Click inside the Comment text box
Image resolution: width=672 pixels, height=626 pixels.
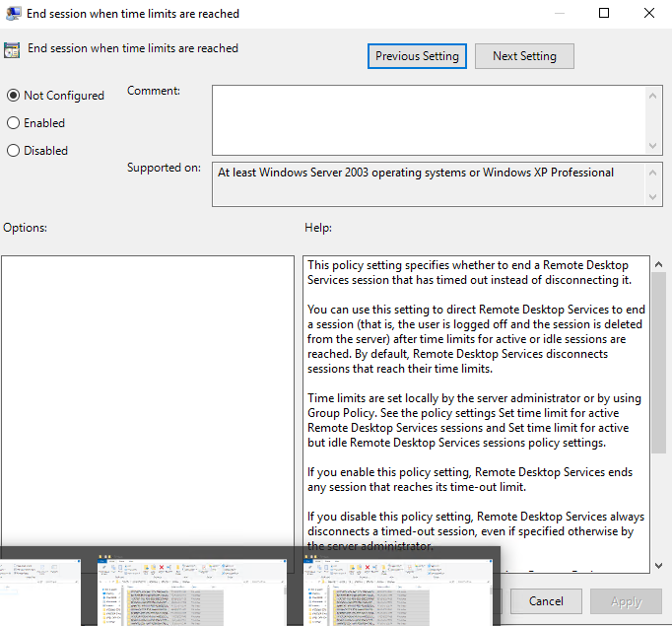point(429,118)
